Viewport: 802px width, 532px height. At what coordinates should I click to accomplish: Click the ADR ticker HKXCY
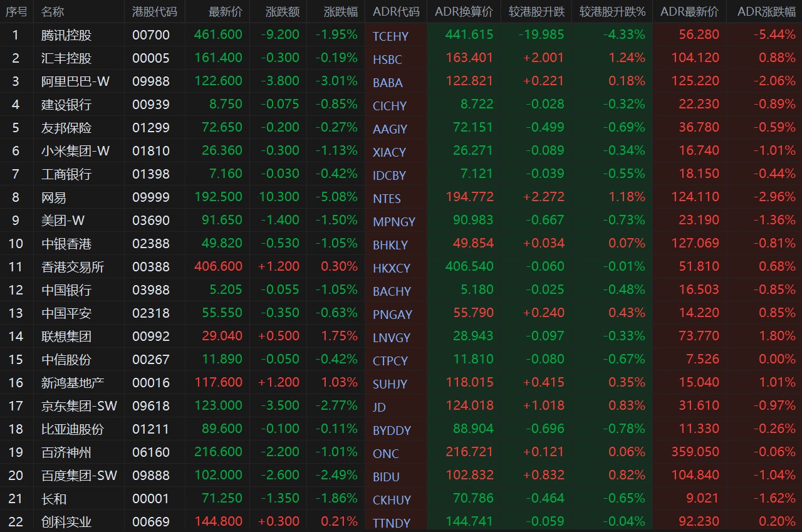click(x=392, y=268)
